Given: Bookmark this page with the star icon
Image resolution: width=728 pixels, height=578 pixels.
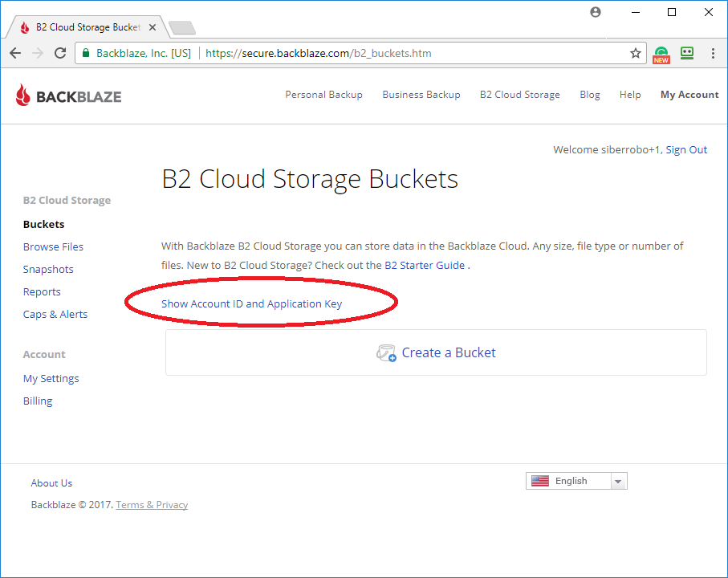Looking at the screenshot, I should pyautogui.click(x=635, y=54).
